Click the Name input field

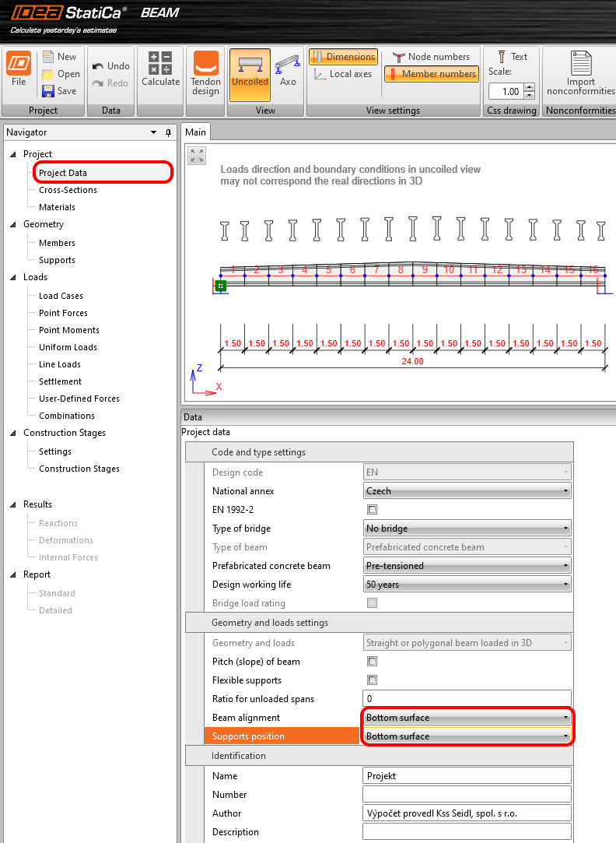(x=467, y=776)
